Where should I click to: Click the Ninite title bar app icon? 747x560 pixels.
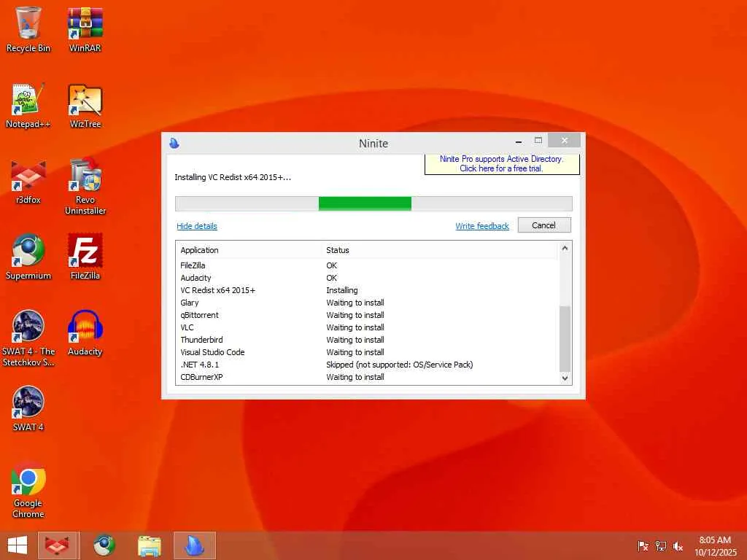(174, 143)
